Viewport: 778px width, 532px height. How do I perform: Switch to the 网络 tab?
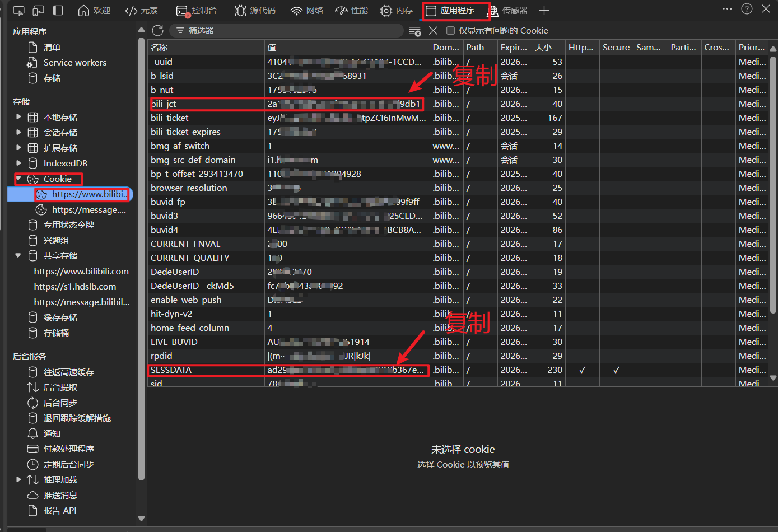coord(307,11)
